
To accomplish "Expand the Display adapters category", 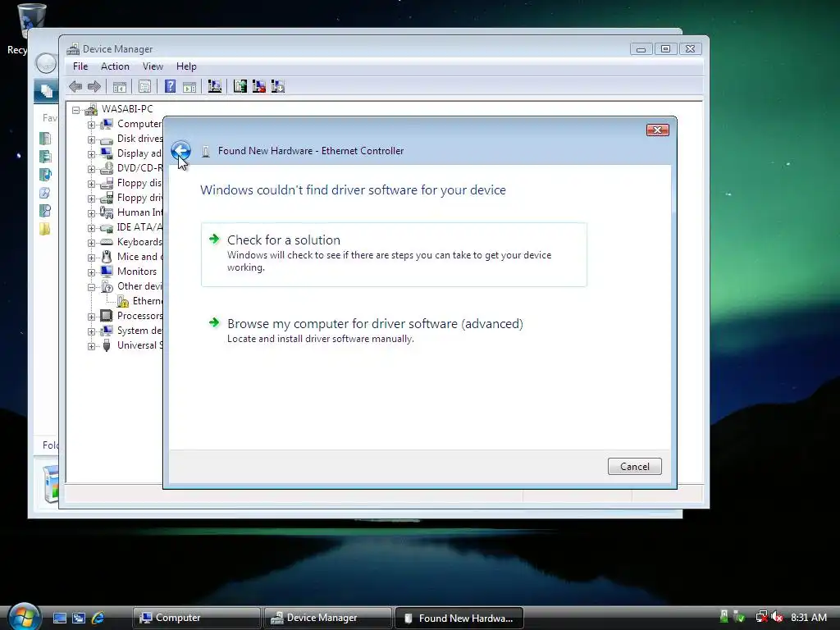I will coord(92,154).
